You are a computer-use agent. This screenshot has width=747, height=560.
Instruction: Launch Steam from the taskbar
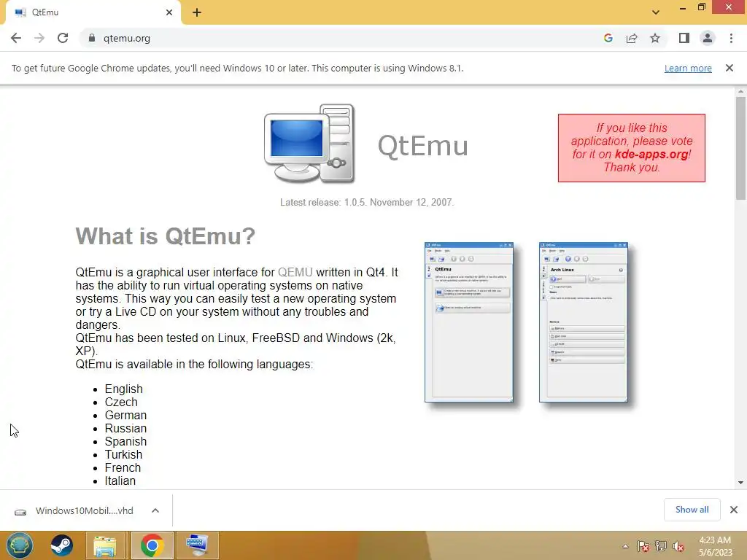point(62,545)
